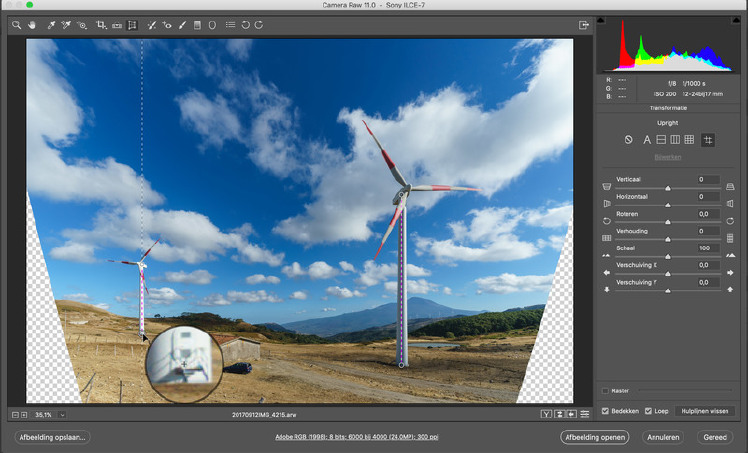The image size is (748, 453).
Task: Toggle highlight clipping warning in histogram
Action: coord(737,20)
